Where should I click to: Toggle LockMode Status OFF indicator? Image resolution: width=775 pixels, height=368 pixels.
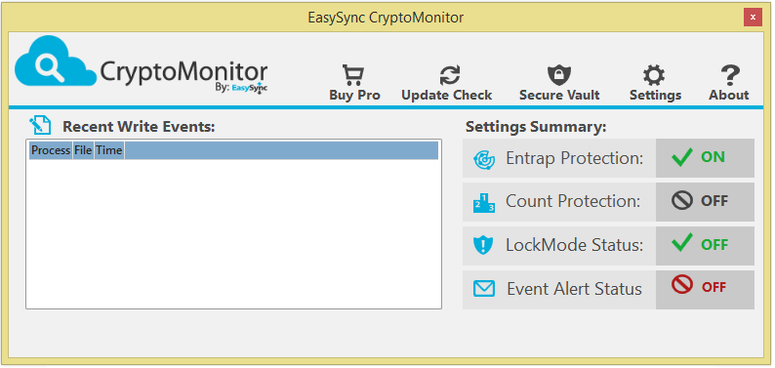705,245
